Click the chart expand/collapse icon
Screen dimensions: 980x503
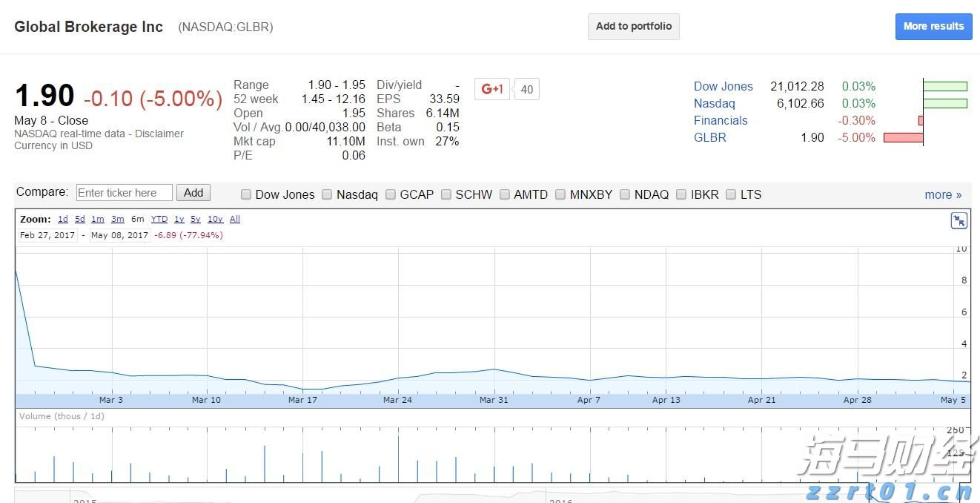959,220
